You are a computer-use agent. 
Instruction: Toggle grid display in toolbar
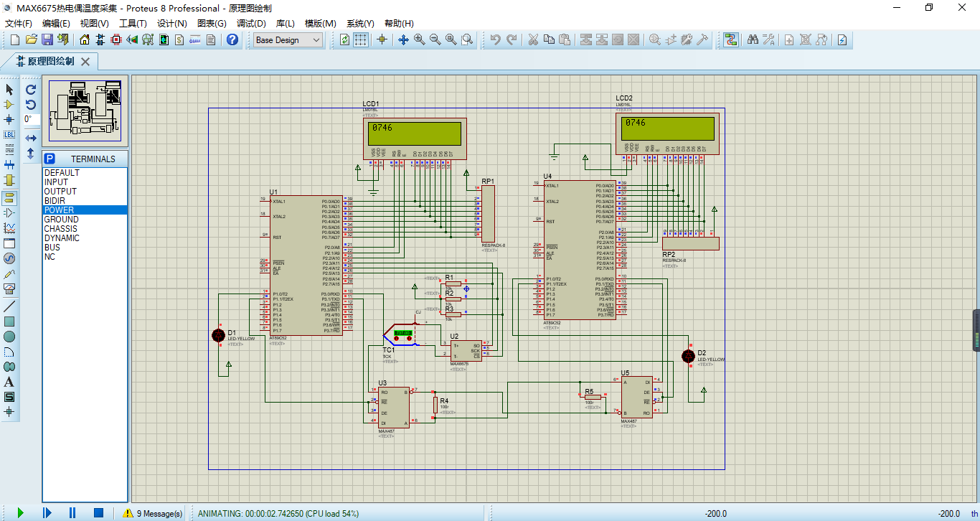point(361,39)
